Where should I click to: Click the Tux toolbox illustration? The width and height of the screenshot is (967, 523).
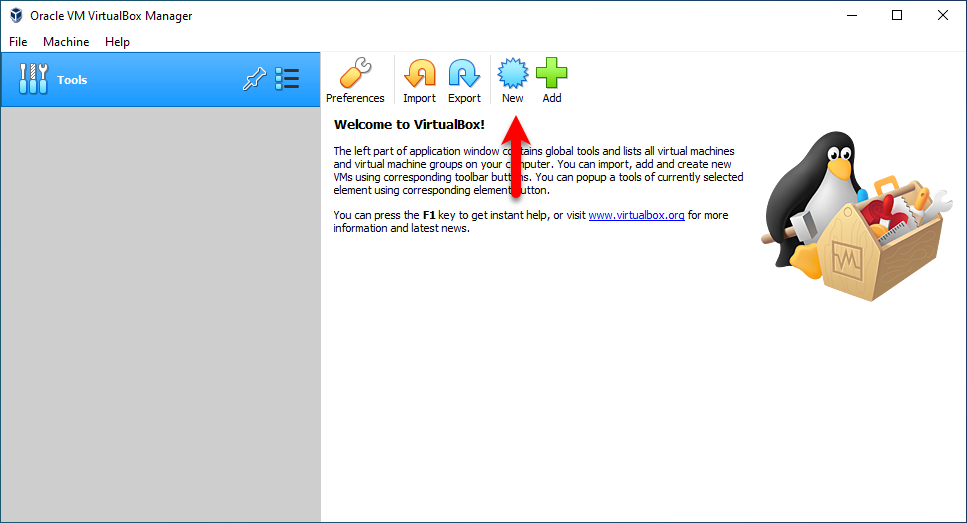(857, 215)
